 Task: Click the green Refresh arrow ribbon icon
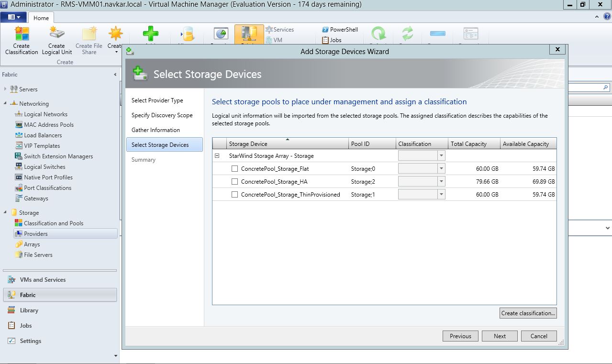click(x=379, y=34)
